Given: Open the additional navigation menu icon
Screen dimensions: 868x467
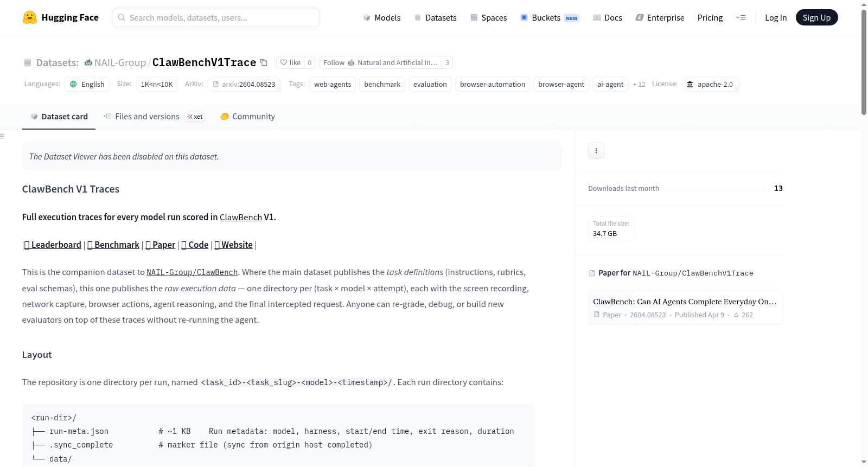Looking at the screenshot, I should tap(741, 17).
